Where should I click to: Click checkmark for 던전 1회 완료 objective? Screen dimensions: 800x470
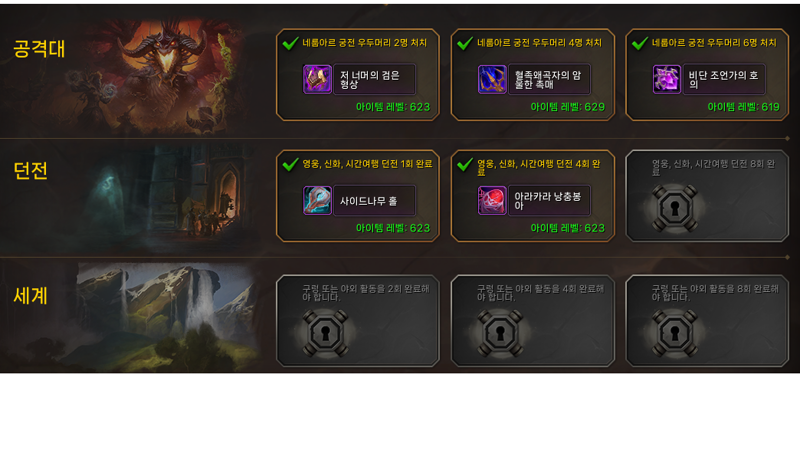coord(290,164)
